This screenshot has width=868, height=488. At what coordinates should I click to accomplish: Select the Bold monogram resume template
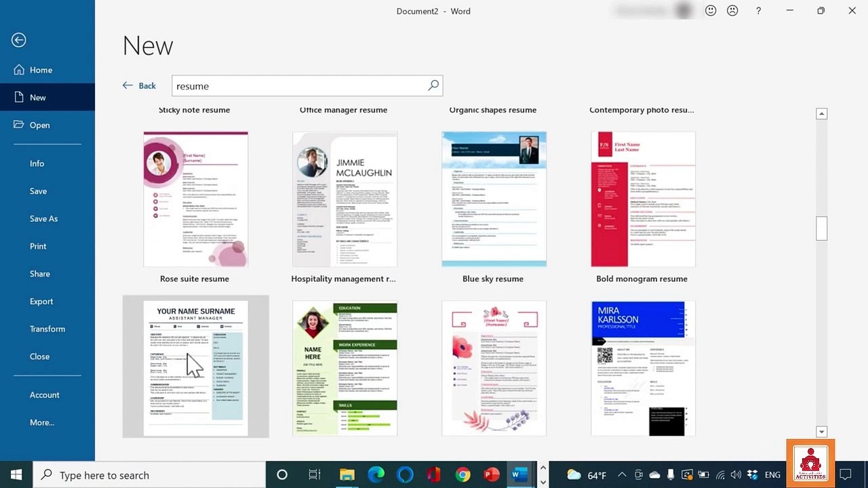tap(643, 199)
